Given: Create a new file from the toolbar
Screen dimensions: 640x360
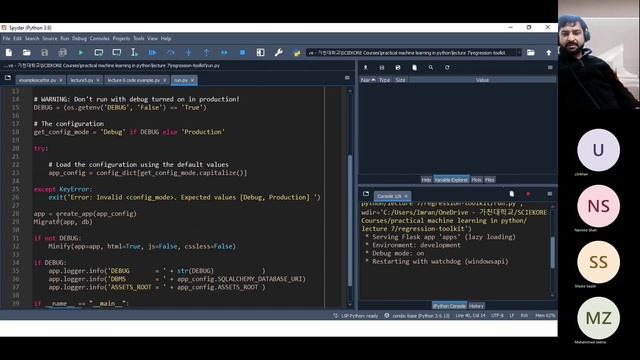Looking at the screenshot, I should click(9, 53).
